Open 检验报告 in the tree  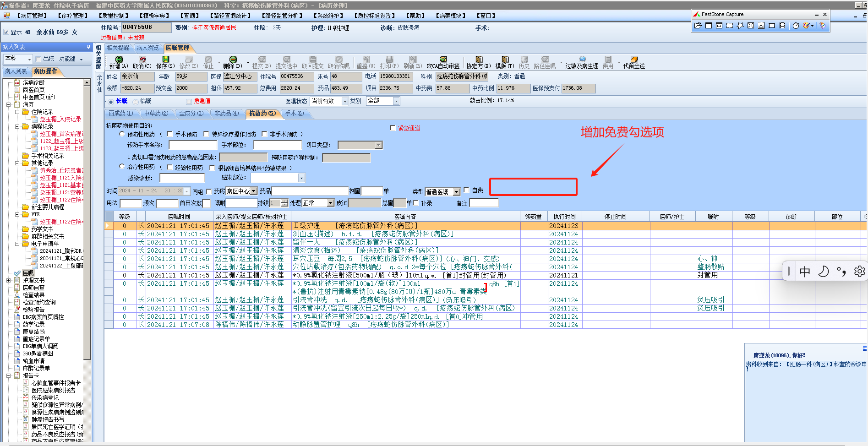tap(33, 310)
